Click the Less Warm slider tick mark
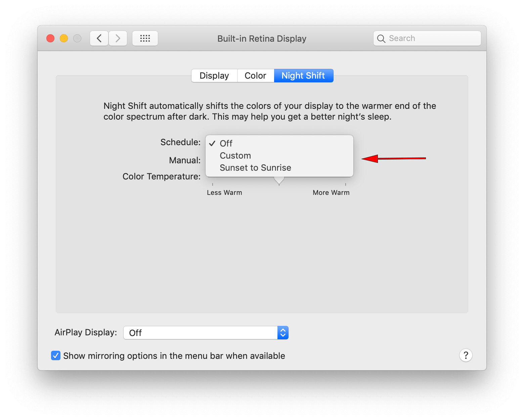Viewport: 524px width, 420px height. coord(213,184)
